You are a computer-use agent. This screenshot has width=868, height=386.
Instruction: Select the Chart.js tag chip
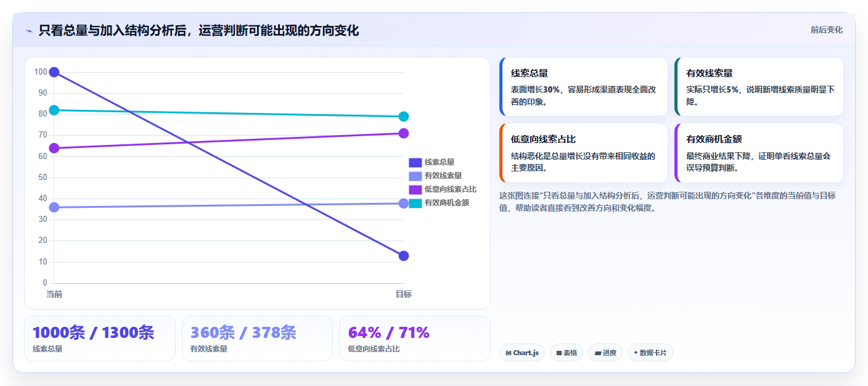[x=522, y=353]
